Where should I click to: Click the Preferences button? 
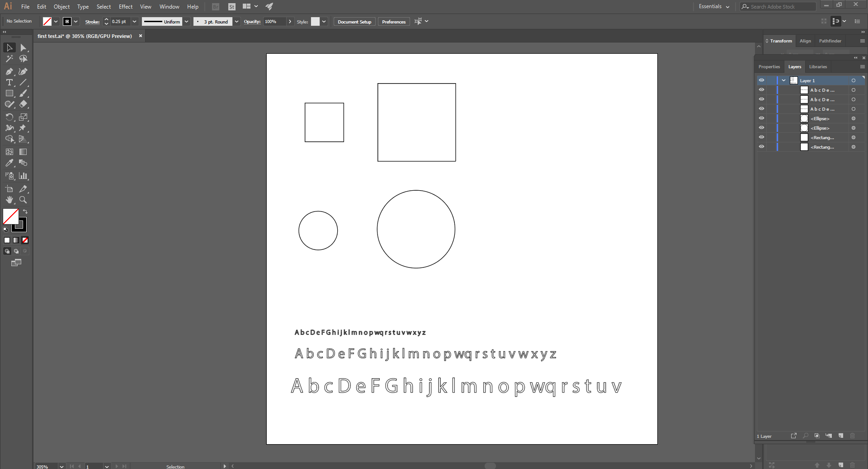394,22
